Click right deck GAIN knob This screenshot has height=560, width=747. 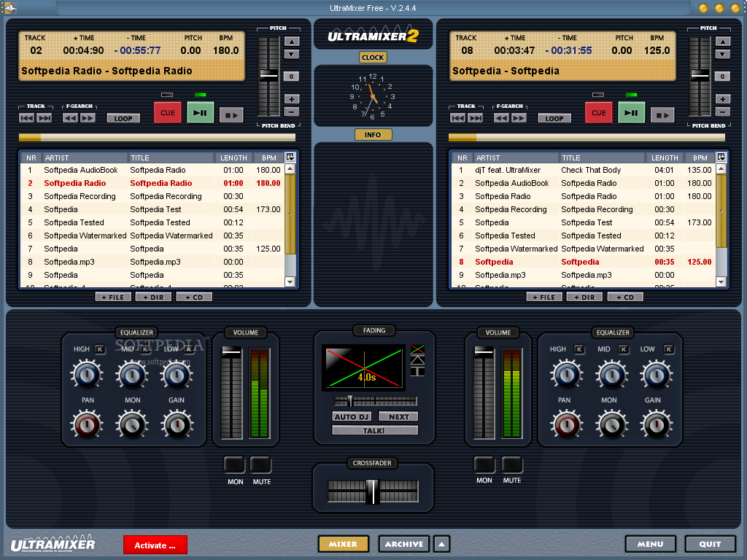click(x=657, y=425)
